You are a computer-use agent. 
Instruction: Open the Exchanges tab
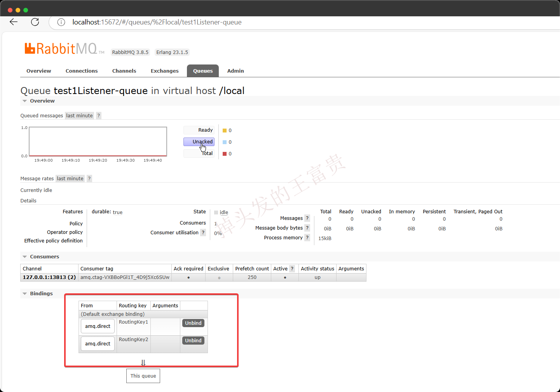pyautogui.click(x=165, y=71)
